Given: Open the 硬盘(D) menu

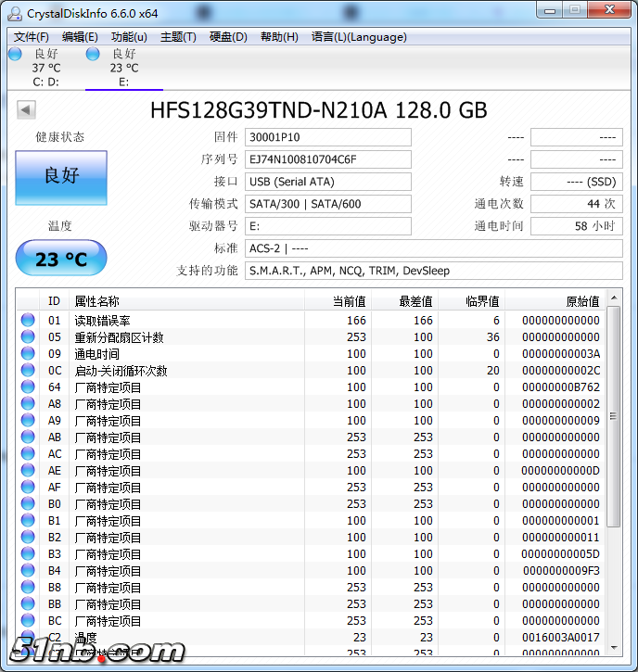Looking at the screenshot, I should point(228,37).
